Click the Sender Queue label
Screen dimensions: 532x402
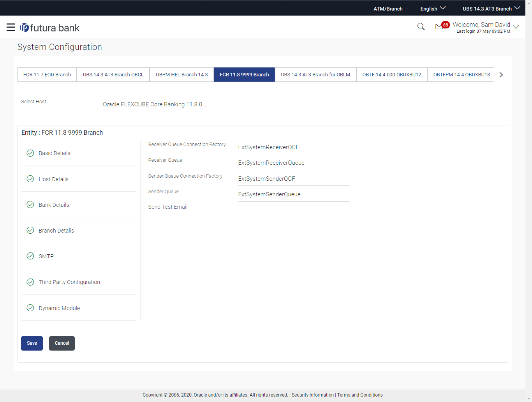point(164,192)
